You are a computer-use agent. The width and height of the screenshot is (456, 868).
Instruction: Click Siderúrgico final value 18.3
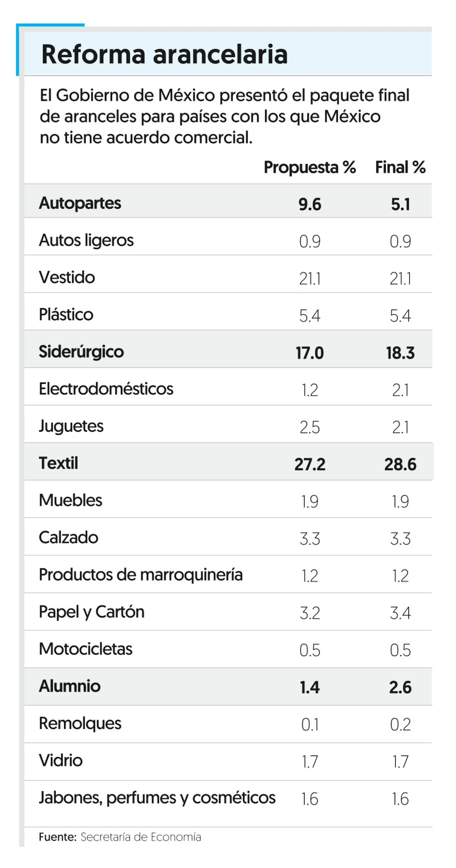401,353
